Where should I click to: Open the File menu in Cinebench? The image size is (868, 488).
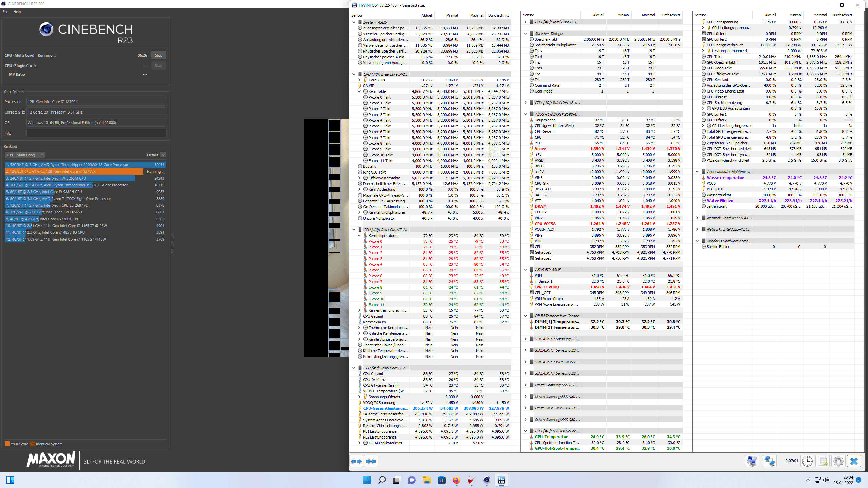[x=5, y=12]
